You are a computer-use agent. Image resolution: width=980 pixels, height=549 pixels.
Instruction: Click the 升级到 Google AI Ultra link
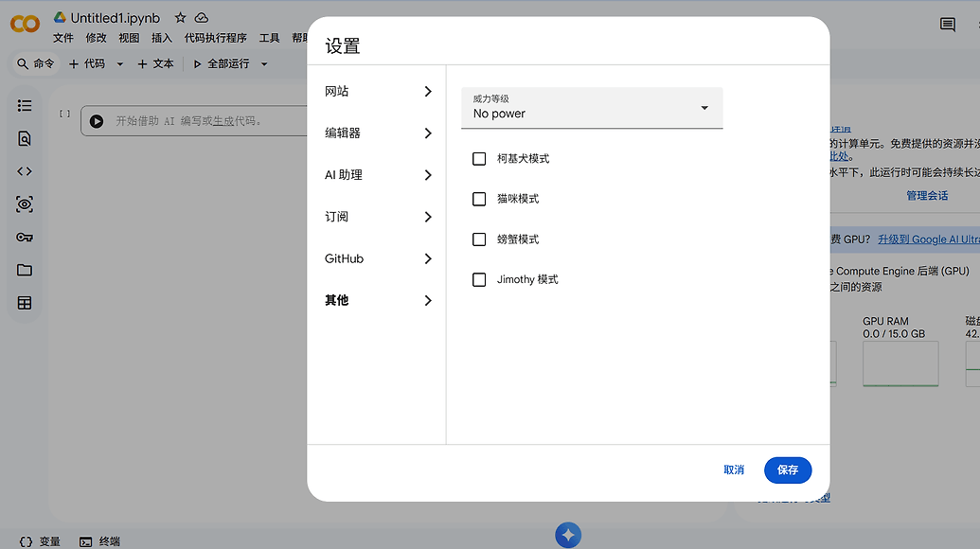click(x=929, y=239)
